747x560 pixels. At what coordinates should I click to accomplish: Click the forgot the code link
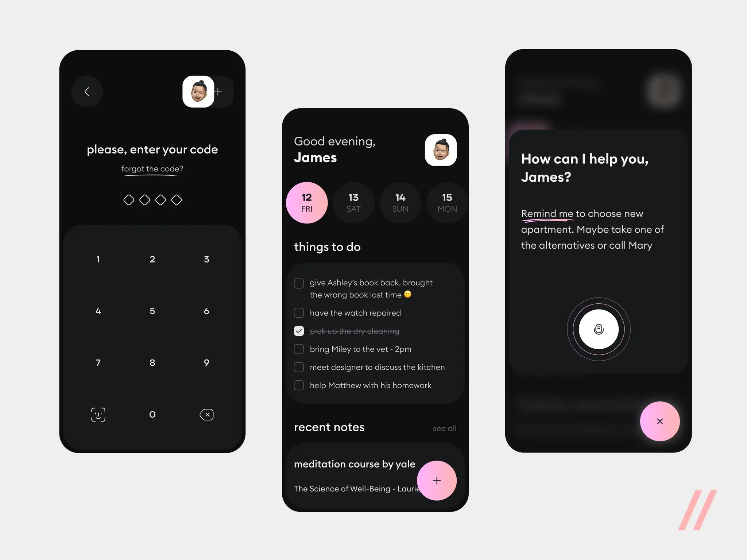(152, 170)
